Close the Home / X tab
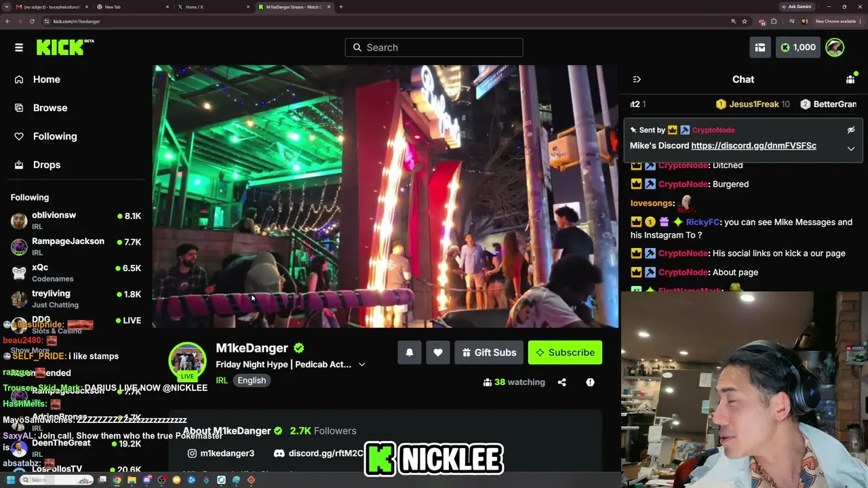 248,7
